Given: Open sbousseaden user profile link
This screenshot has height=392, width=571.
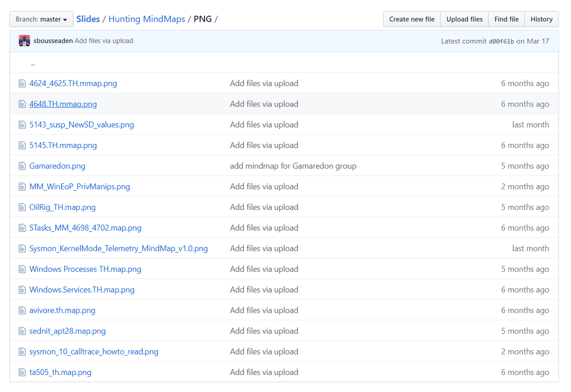Looking at the screenshot, I should [x=53, y=41].
